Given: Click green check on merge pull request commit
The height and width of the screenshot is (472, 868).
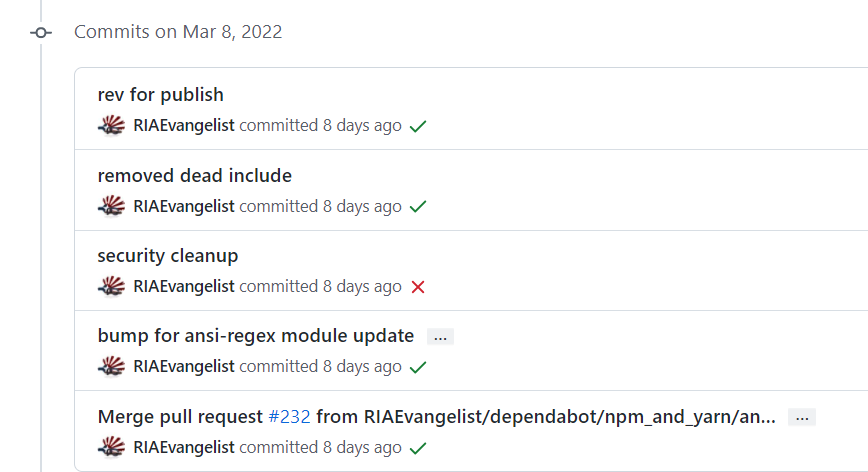Looking at the screenshot, I should tap(418, 447).
